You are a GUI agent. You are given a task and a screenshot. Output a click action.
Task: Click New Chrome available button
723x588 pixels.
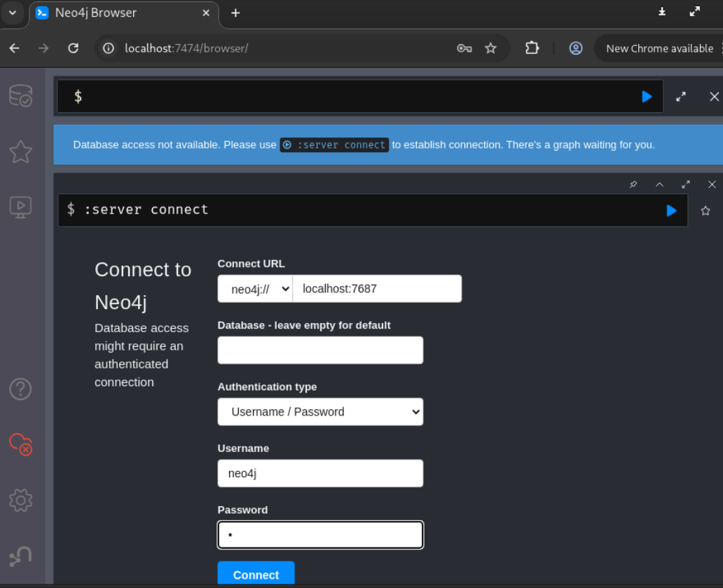659,48
